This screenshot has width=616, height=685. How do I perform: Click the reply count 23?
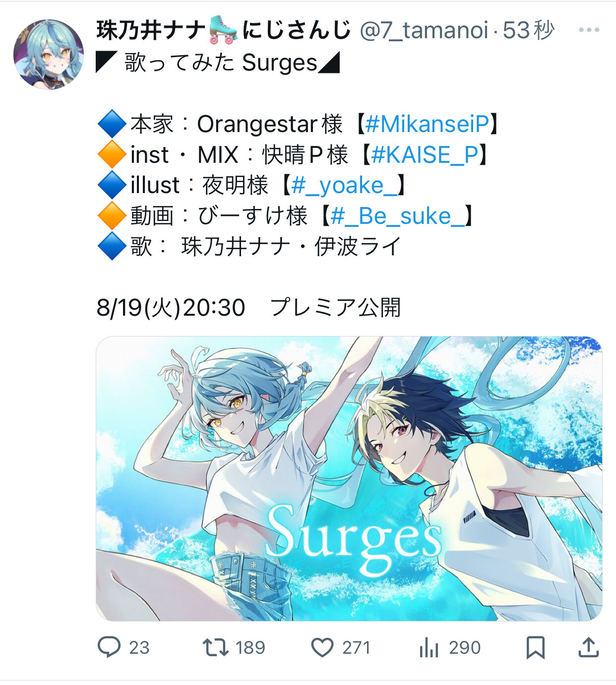point(139,648)
